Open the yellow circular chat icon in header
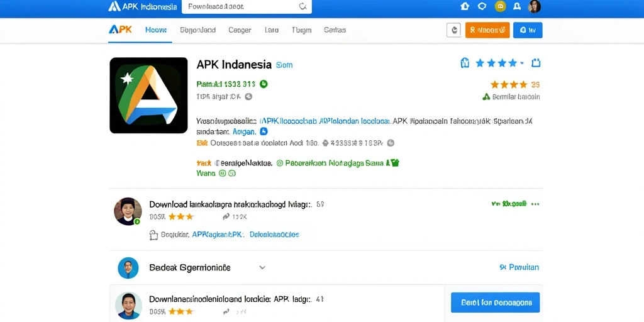The image size is (644, 322). point(500,6)
